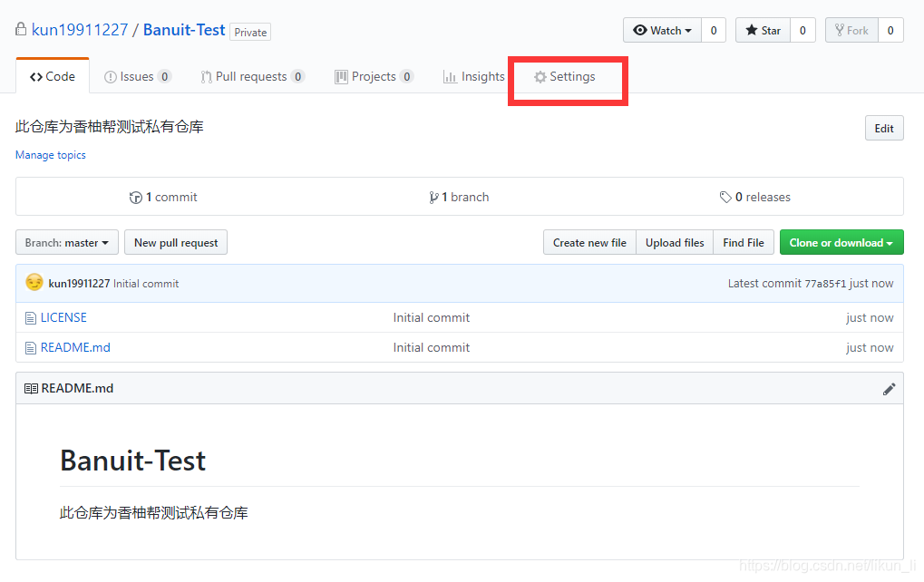Open the Pull requests tab
This screenshot has height=582, width=924.
[x=252, y=76]
